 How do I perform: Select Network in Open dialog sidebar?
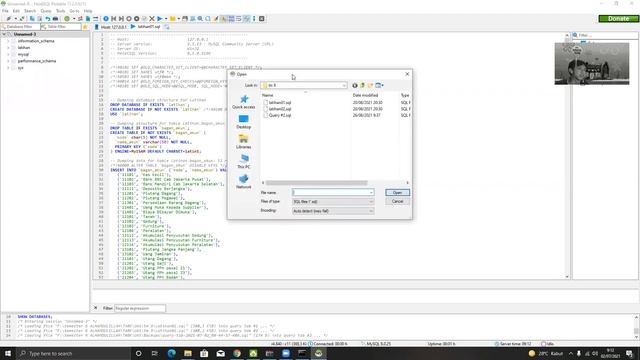(x=244, y=182)
